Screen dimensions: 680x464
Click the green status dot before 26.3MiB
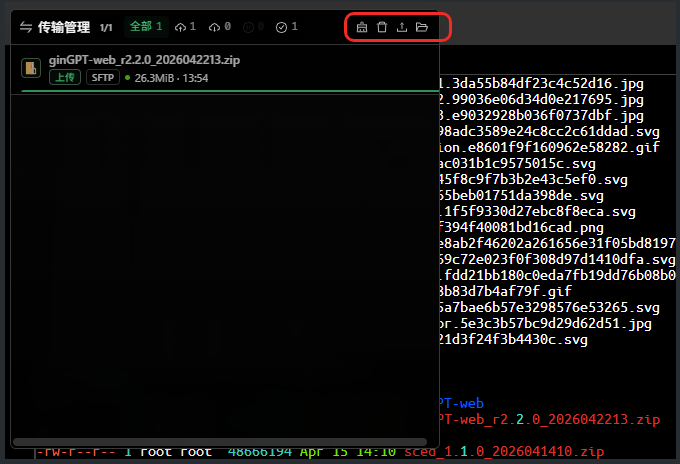click(x=128, y=77)
